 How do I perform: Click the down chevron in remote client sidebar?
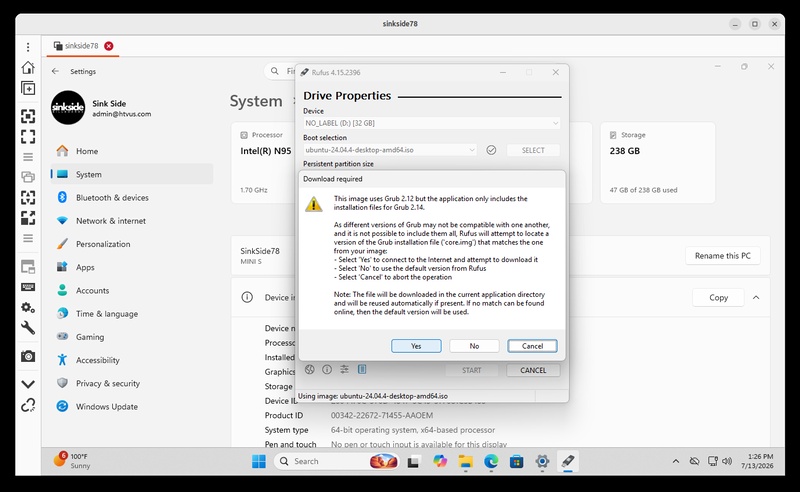point(28,384)
